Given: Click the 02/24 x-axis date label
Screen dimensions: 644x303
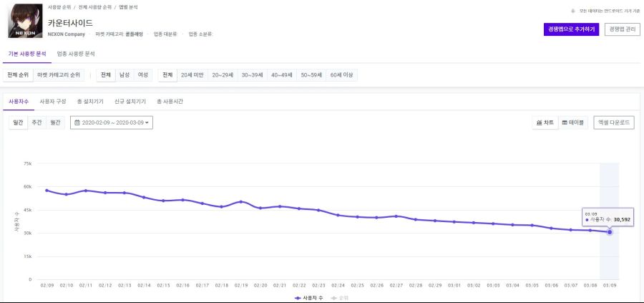Looking at the screenshot, I should [338, 285].
